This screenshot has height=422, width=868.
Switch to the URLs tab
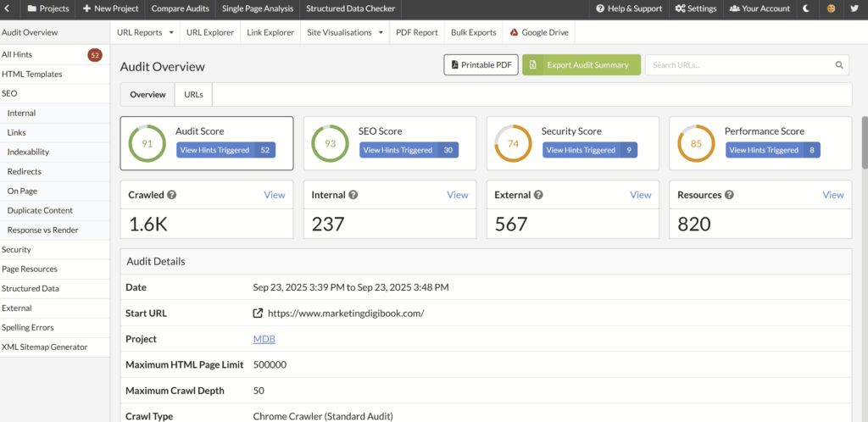click(x=194, y=94)
